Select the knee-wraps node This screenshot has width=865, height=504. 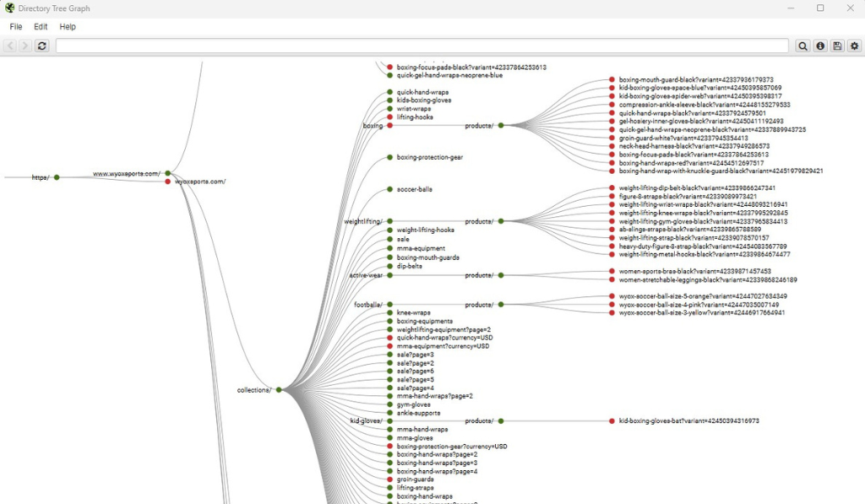pyautogui.click(x=390, y=312)
